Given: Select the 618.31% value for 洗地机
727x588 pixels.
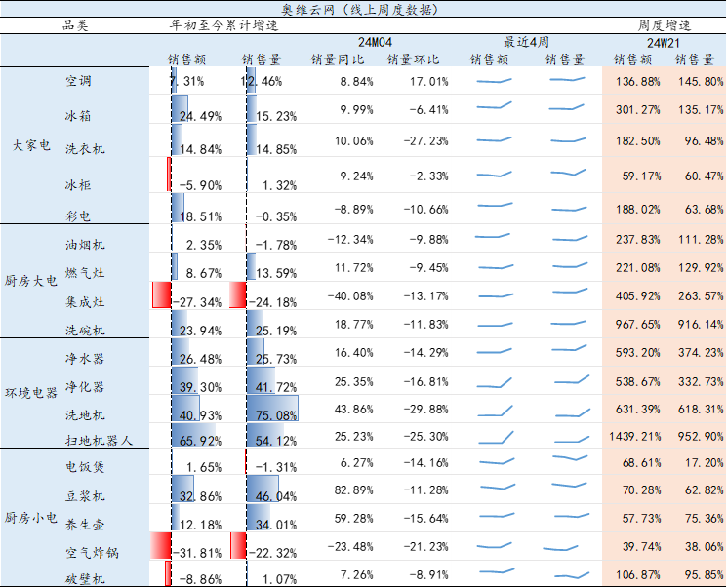Looking at the screenshot, I should (701, 410).
